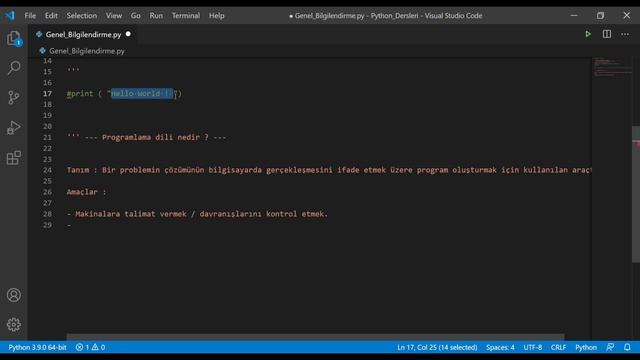This screenshot has width=640, height=360.
Task: Click the VS Code logo icon
Action: point(10,16)
